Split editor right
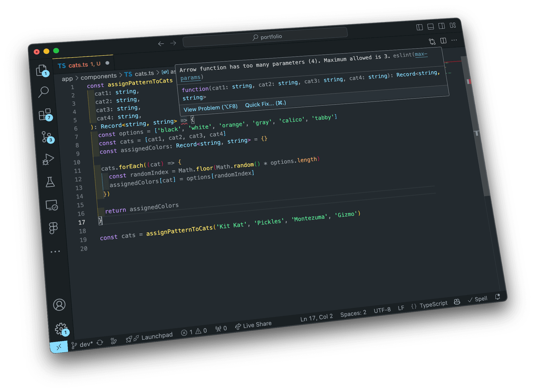Viewport: 537px width, 392px height. (x=443, y=40)
